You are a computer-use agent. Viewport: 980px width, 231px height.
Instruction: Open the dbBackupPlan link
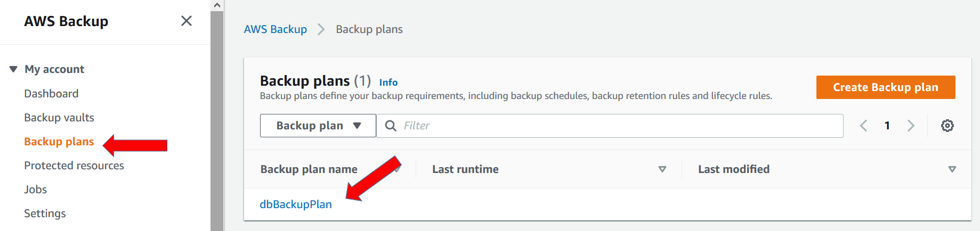296,204
